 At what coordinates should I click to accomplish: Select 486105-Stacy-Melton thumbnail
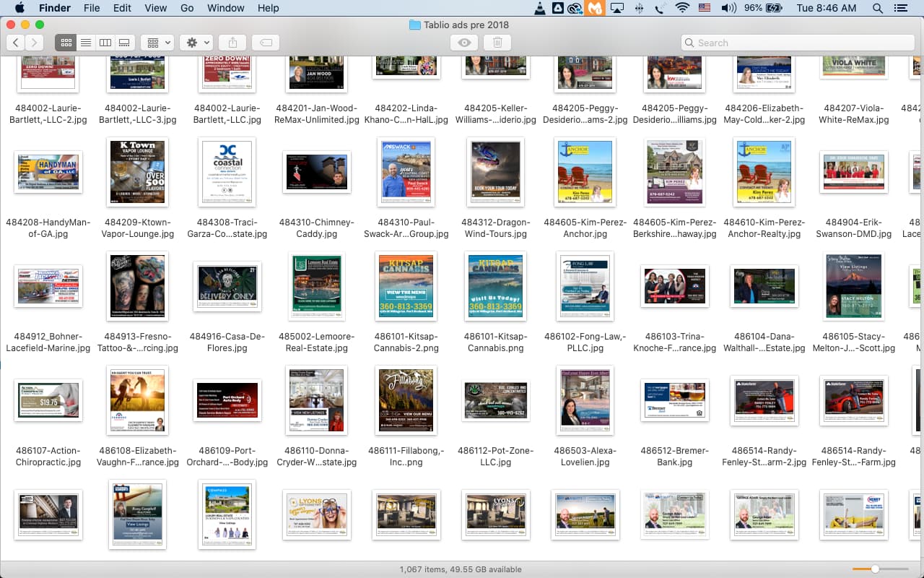coord(853,286)
